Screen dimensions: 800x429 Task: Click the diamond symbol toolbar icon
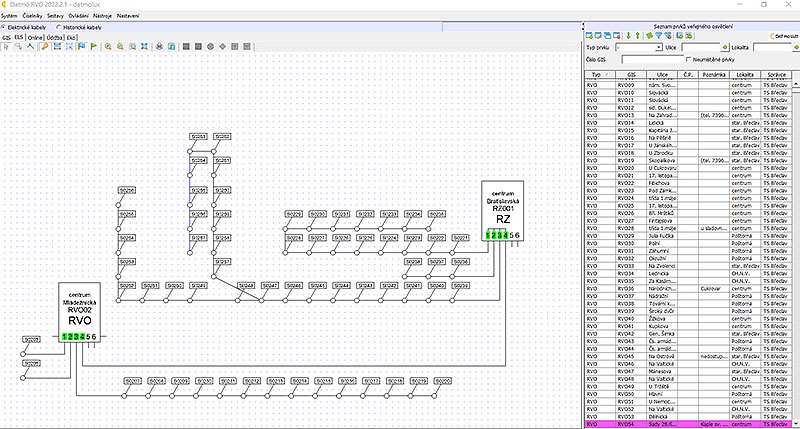(x=222, y=46)
